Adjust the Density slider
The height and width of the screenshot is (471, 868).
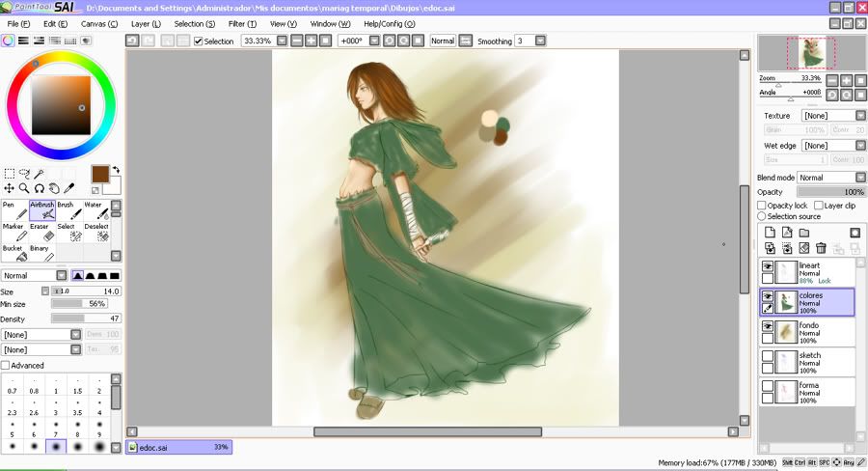(x=86, y=319)
